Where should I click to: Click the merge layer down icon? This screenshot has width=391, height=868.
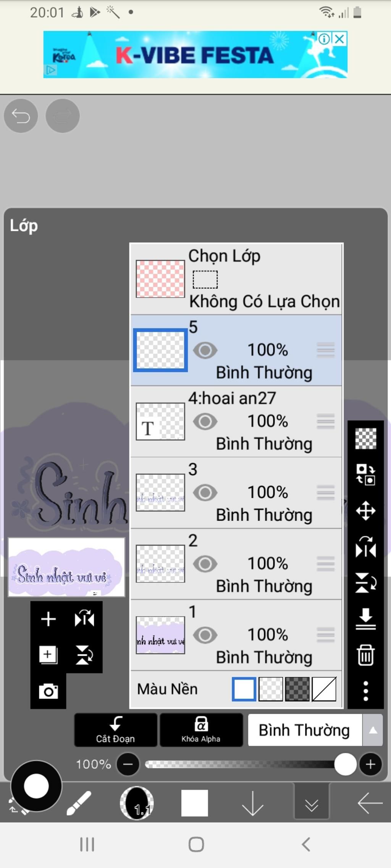coord(365,619)
